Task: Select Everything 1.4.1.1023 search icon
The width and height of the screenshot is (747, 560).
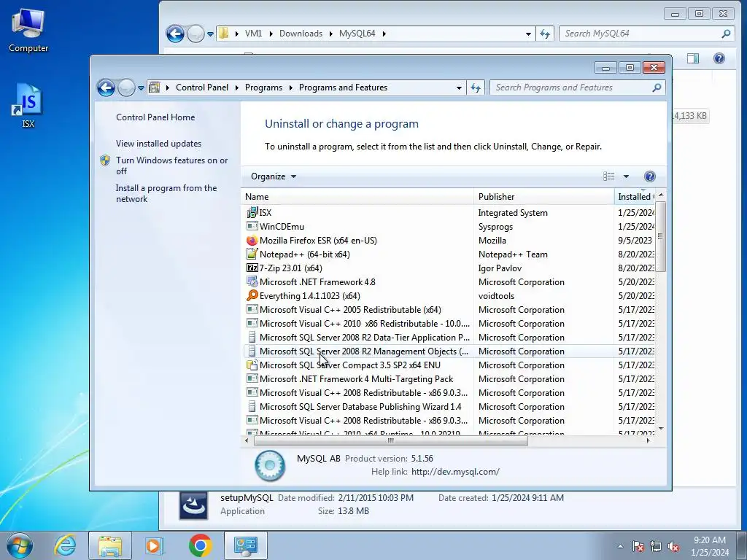Action: [252, 296]
